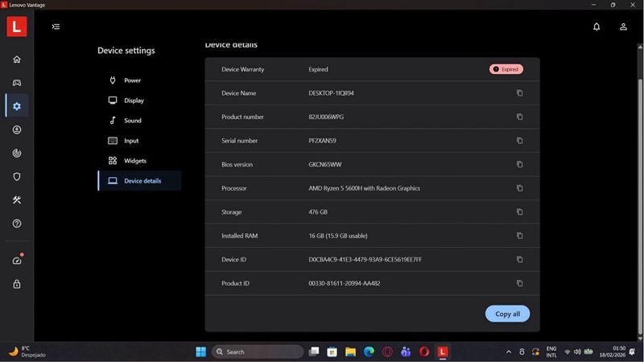Show hidden system tray icons
This screenshot has width=644, height=362.
pos(509,352)
